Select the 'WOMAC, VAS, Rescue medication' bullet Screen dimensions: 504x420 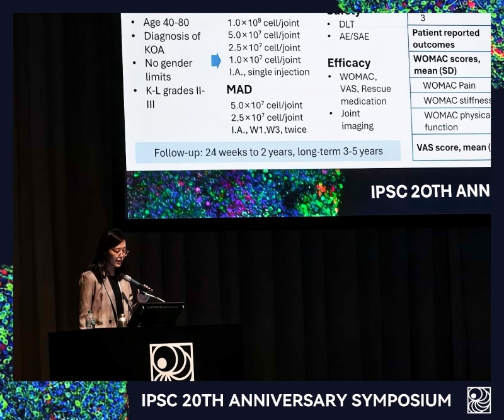click(365, 89)
